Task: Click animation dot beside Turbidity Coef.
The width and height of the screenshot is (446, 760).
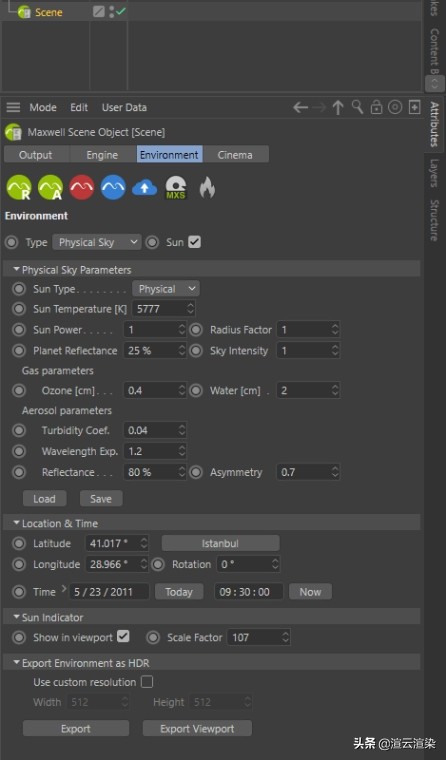Action: [19, 430]
